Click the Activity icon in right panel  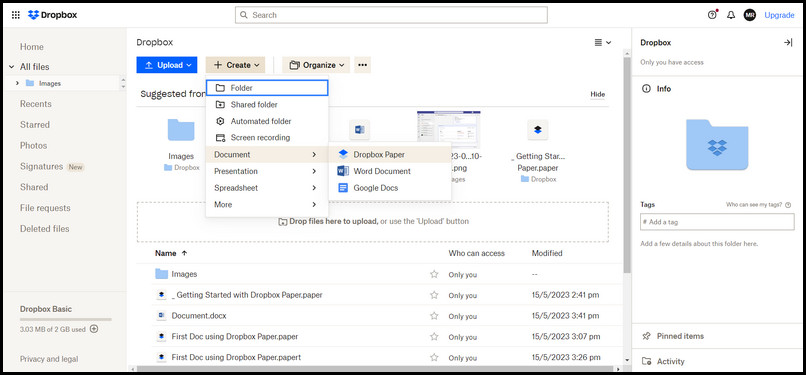[x=647, y=361]
